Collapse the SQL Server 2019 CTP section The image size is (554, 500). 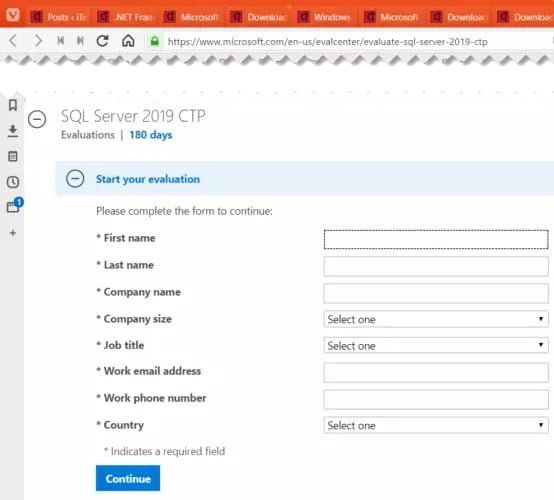click(x=37, y=119)
